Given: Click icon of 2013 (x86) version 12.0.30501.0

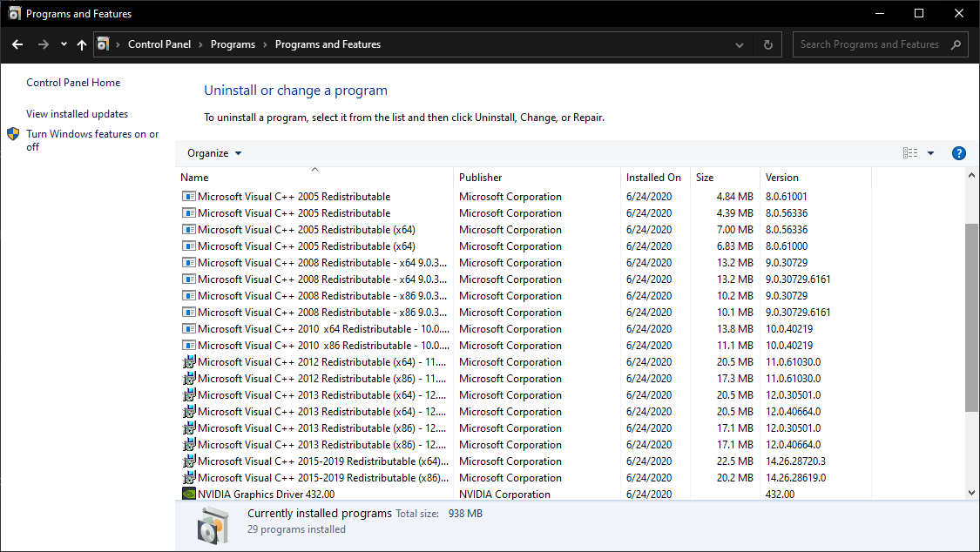Looking at the screenshot, I should click(189, 427).
